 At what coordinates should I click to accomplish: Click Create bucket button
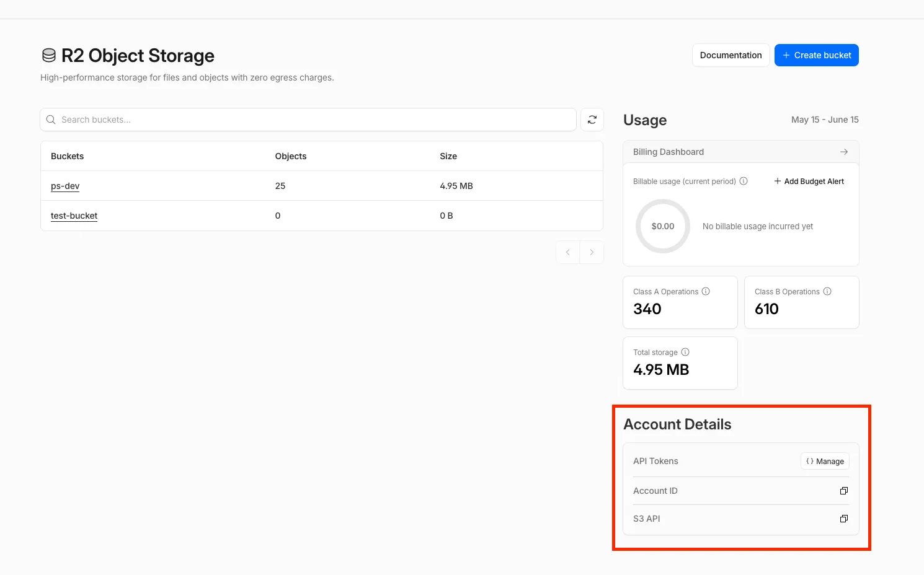[816, 55]
